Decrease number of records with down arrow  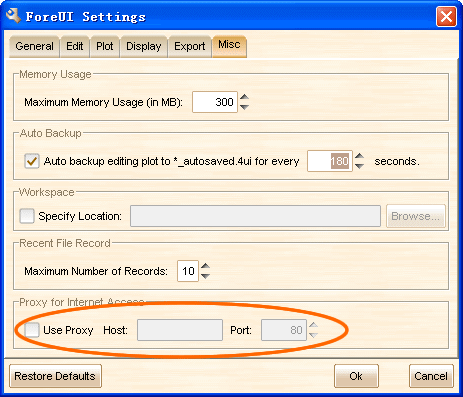pyautogui.click(x=206, y=276)
